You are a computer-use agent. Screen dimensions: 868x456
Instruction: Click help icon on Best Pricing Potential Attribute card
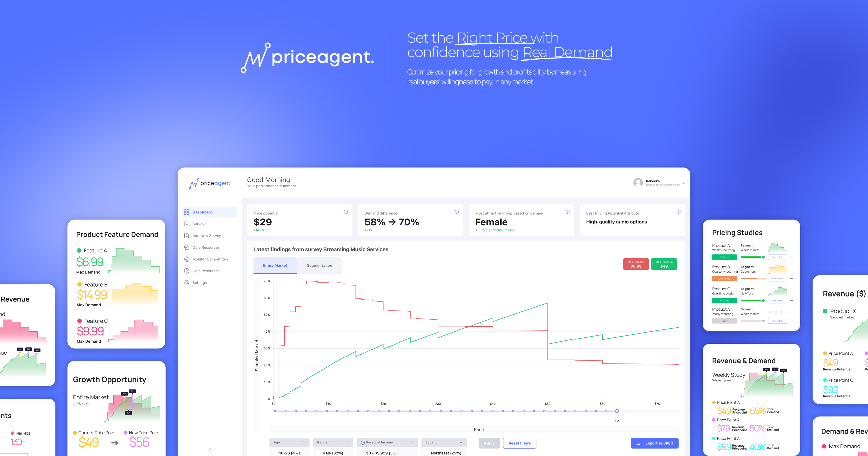[679, 212]
